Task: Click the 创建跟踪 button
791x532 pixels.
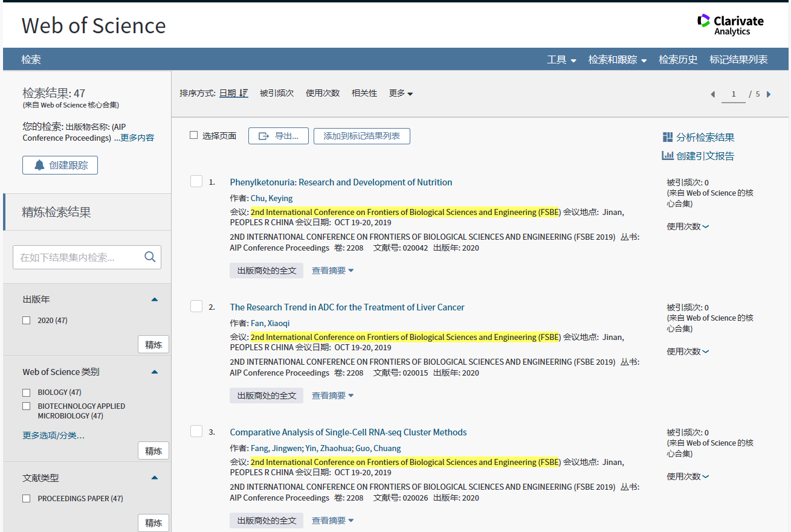Action: tap(60, 165)
